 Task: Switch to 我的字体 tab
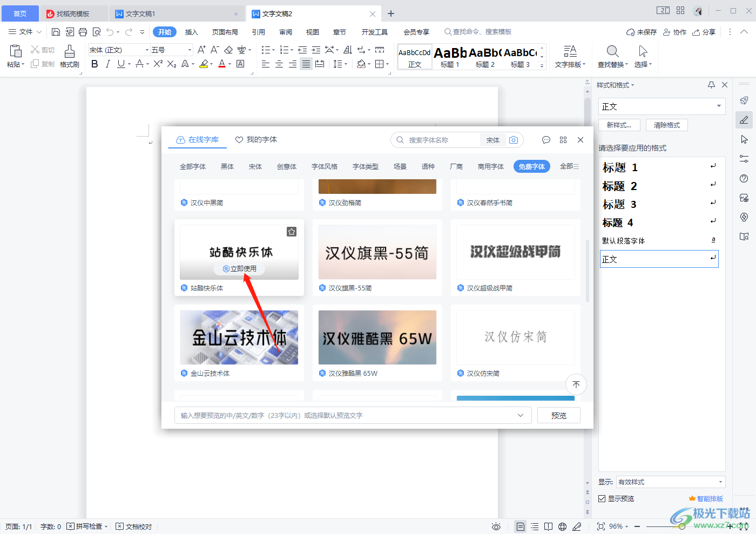point(256,139)
